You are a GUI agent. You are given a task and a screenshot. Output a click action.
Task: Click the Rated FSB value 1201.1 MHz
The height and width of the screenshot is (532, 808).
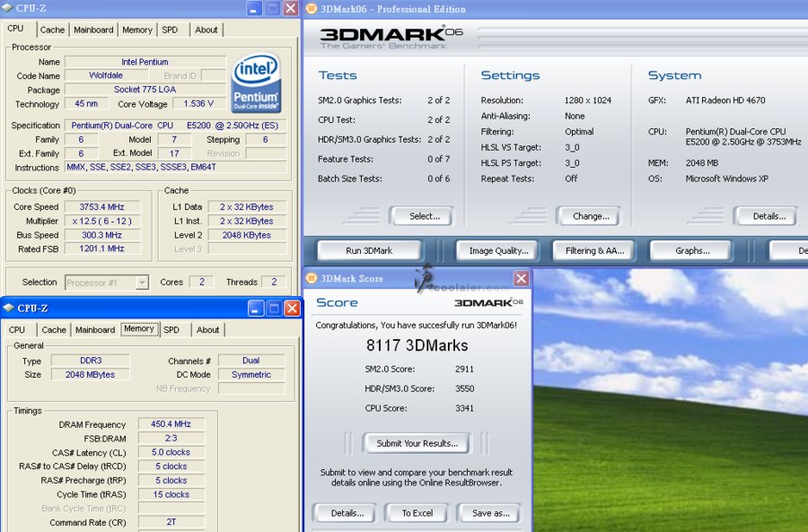coord(102,249)
